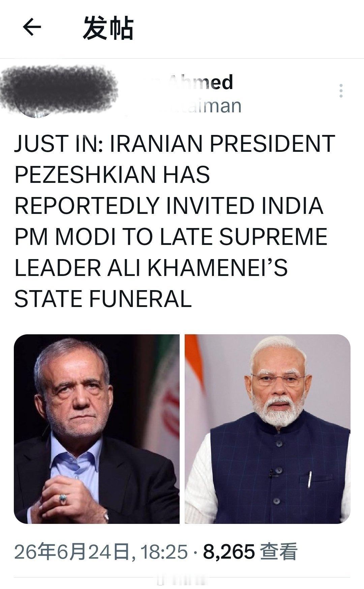Click the ring in the left photo
The image size is (364, 589).
(x=62, y=498)
